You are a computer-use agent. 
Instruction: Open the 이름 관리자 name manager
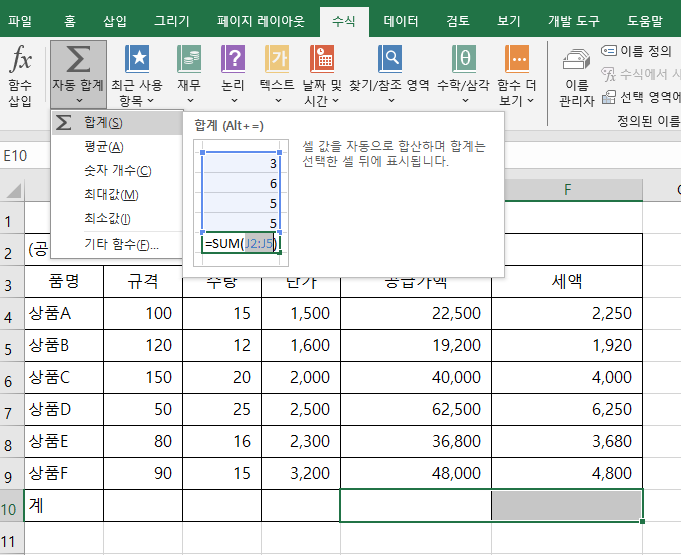pyautogui.click(x=576, y=76)
